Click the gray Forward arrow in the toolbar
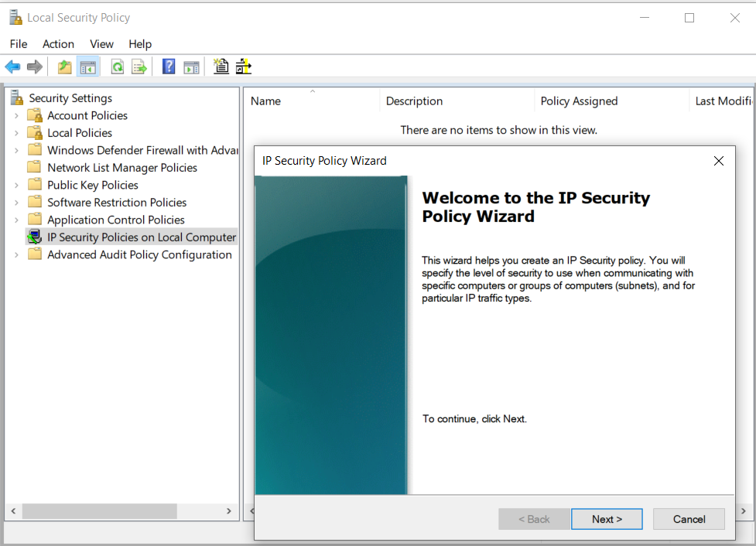The width and height of the screenshot is (756, 546). pos(34,67)
